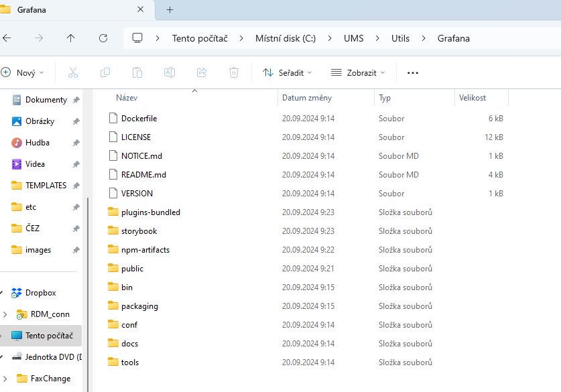The image size is (561, 392).
Task: Sort files by Datum změny column
Action: pyautogui.click(x=307, y=98)
